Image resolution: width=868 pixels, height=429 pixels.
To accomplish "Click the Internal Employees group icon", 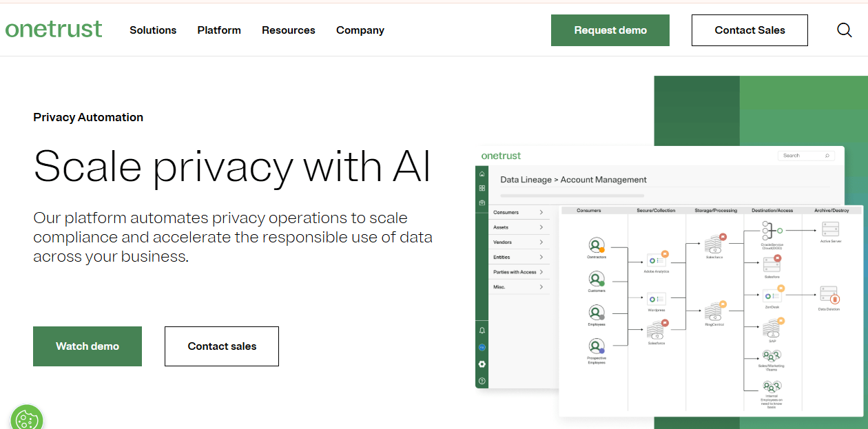I will pos(772,388).
